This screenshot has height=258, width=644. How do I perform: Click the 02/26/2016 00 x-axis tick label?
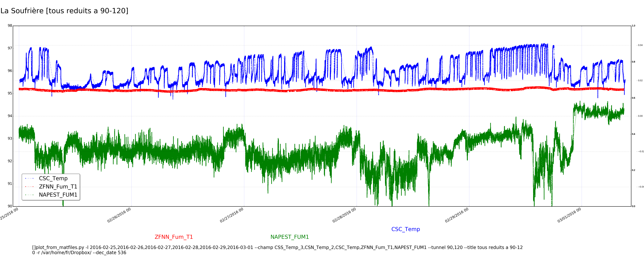[x=119, y=215]
